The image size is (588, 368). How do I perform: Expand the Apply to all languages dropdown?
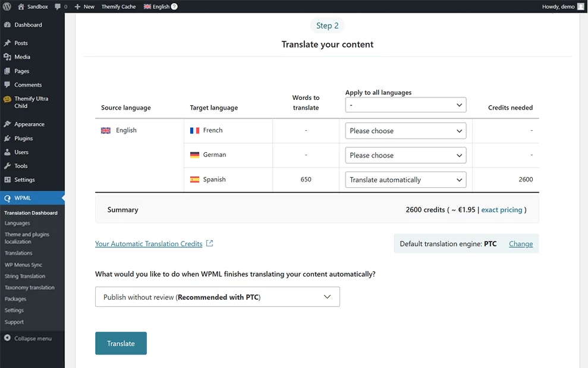tap(405, 105)
